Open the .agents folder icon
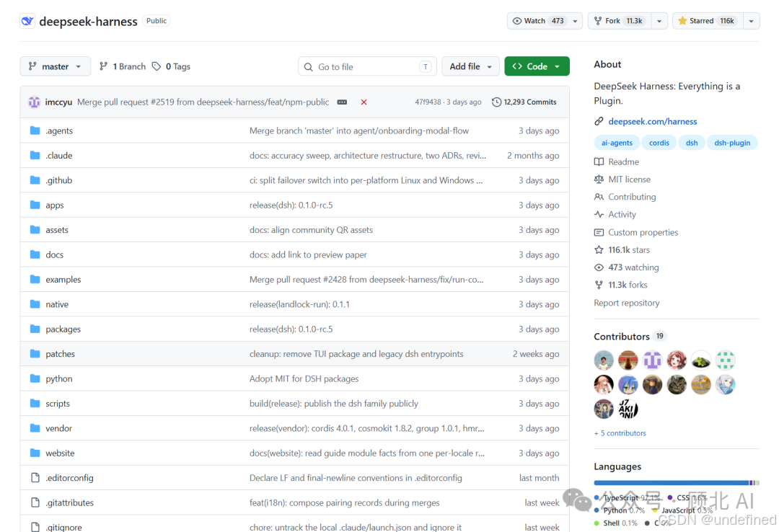 click(35, 130)
